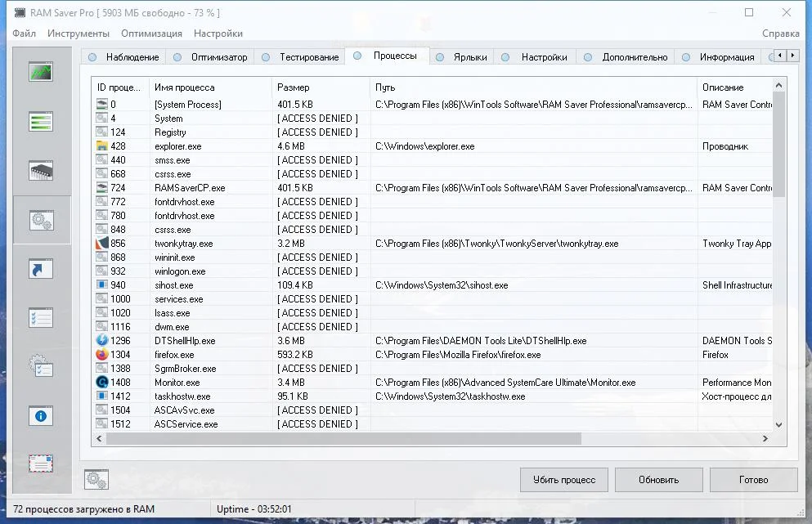This screenshot has width=812, height=524.
Task: Open the monitoring graph sidebar icon
Action: (41, 72)
